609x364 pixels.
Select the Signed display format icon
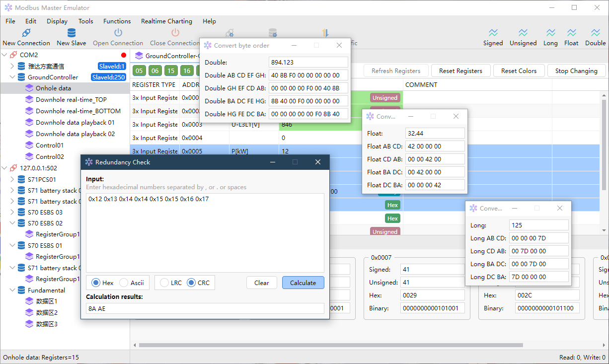(493, 33)
